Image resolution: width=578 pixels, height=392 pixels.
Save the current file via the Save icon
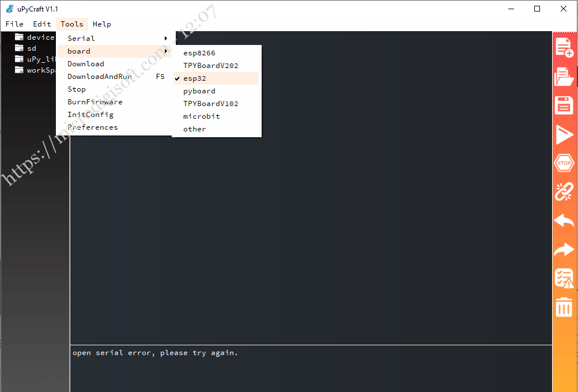[x=564, y=105]
